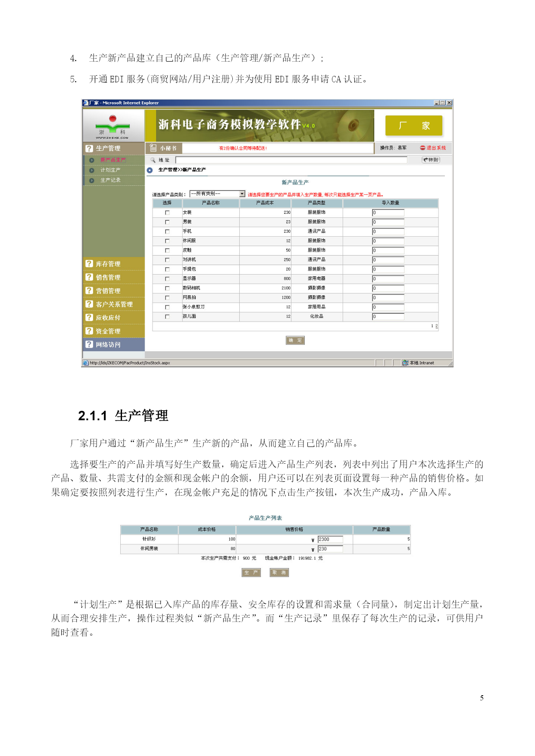This screenshot has width=535, height=756.
Task: Open the 生产记录 sidebar item
Action: coord(110,181)
